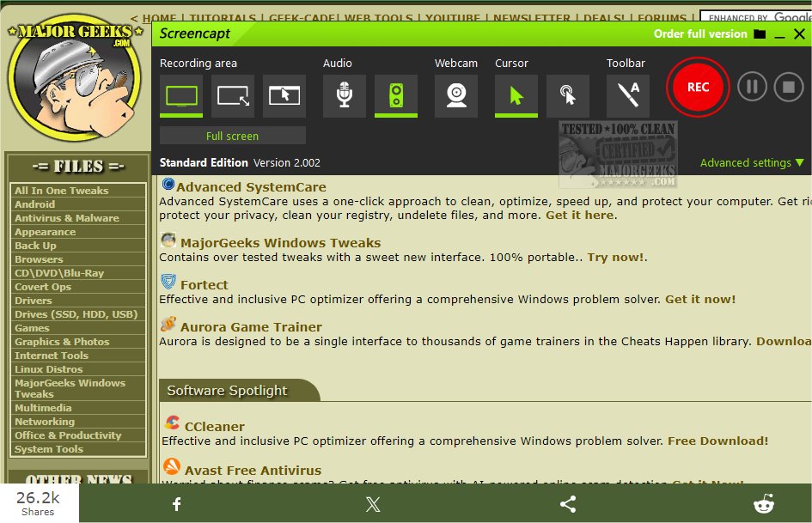
Task: Turn on the Webcam capture icon
Action: [x=455, y=95]
